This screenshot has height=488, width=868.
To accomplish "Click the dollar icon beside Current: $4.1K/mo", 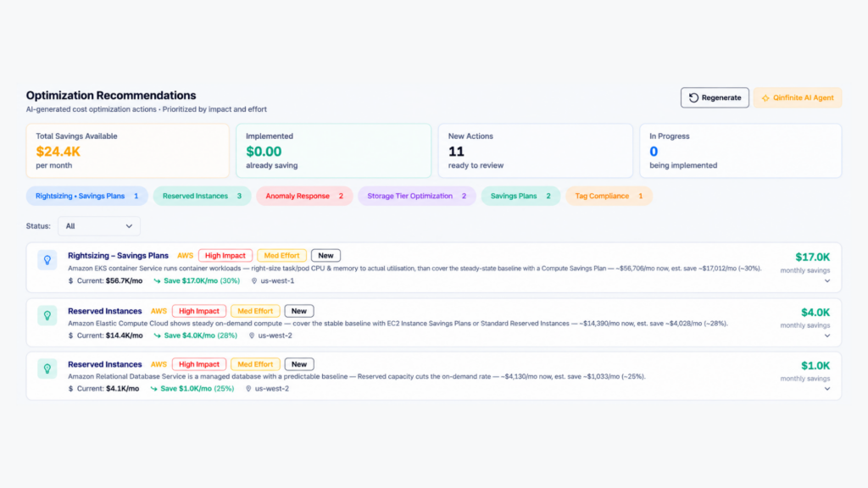I will 71,389.
